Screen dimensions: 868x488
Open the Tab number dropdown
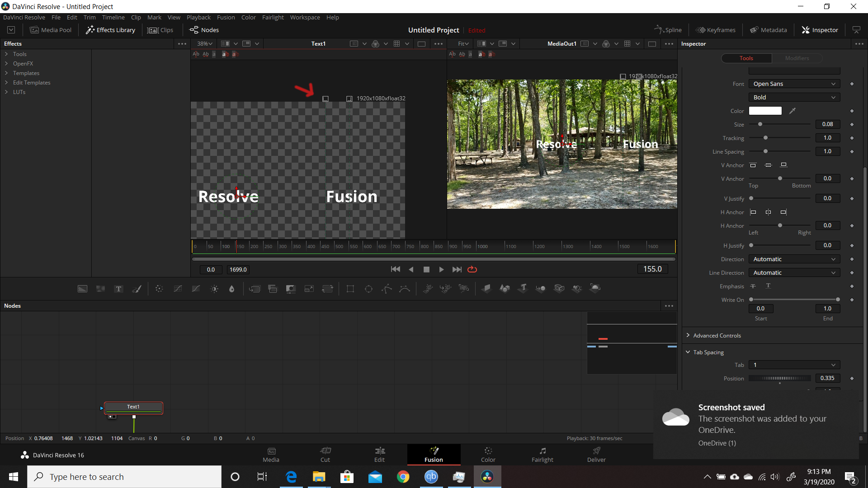click(794, 365)
